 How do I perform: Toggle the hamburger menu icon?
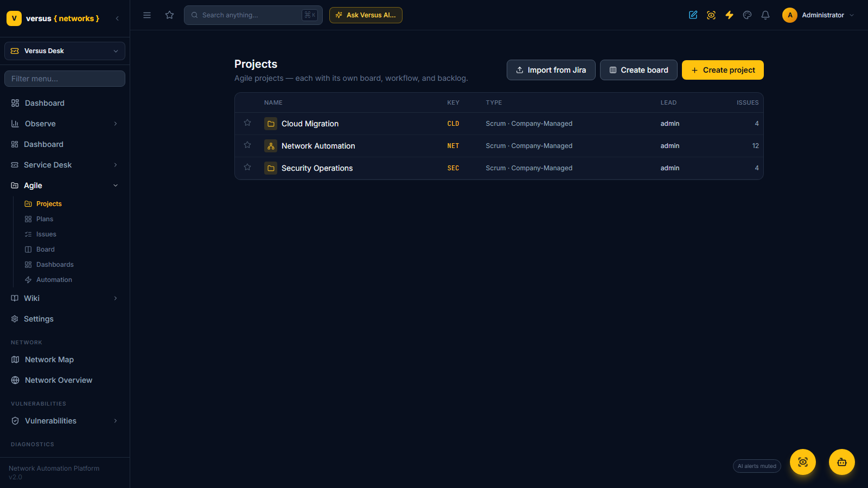pyautogui.click(x=147, y=15)
